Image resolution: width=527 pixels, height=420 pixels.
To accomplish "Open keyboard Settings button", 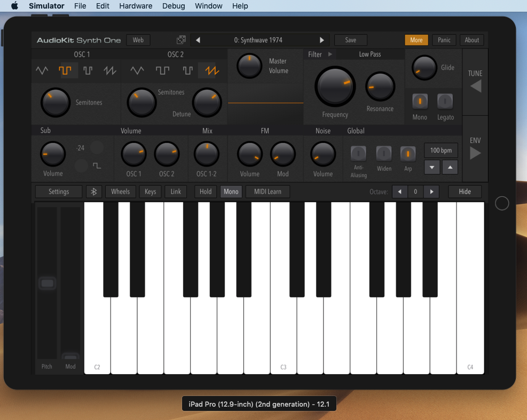I will tap(59, 192).
